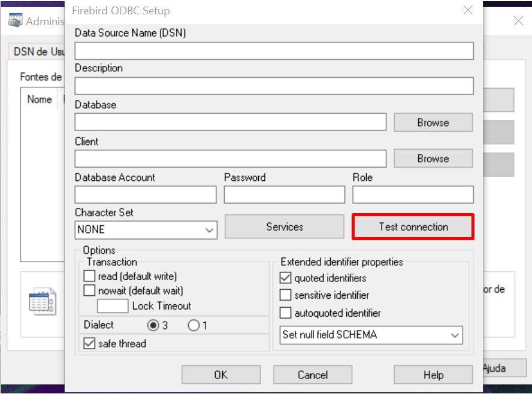This screenshot has height=394, width=532.
Task: Enable the read (default write) checkbox
Action: [89, 276]
